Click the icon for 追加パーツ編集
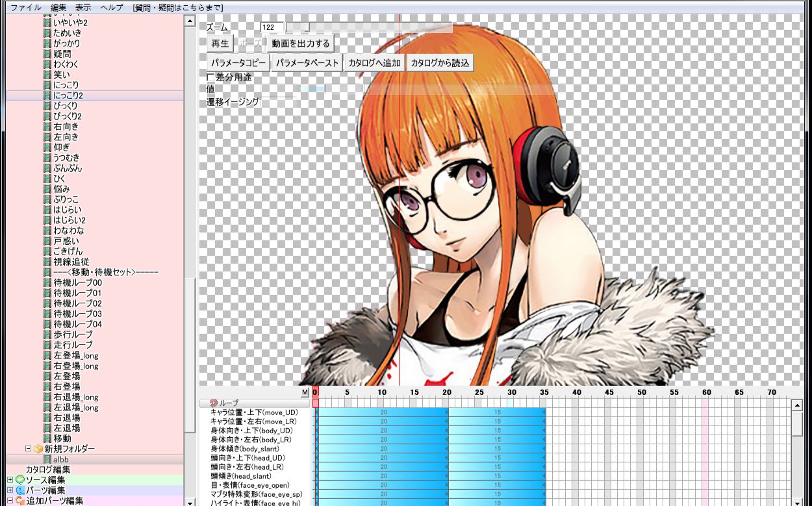The image size is (812, 506). (x=20, y=501)
